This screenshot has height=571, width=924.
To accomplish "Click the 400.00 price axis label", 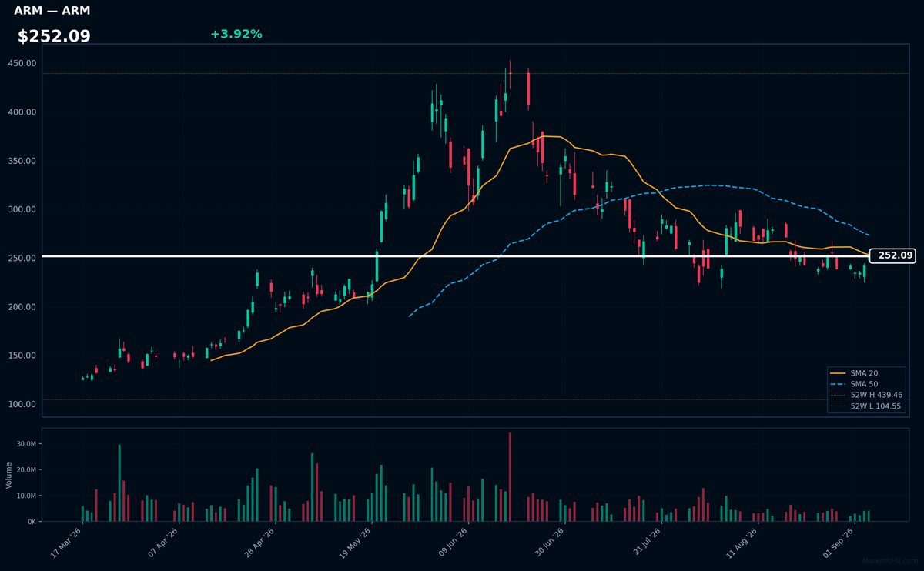I will click(22, 112).
